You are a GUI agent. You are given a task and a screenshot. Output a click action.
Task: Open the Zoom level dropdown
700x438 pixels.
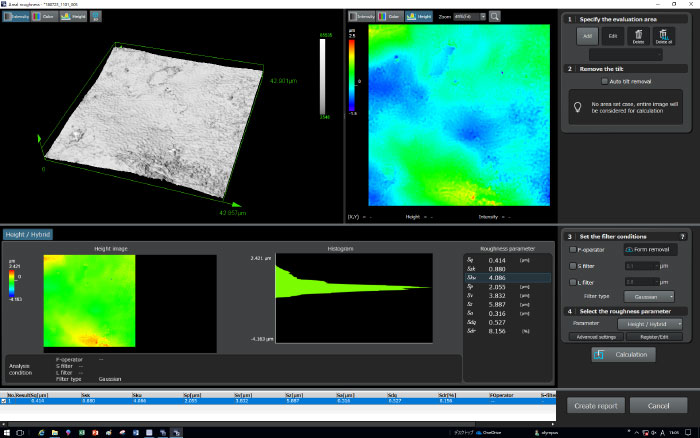coord(470,17)
